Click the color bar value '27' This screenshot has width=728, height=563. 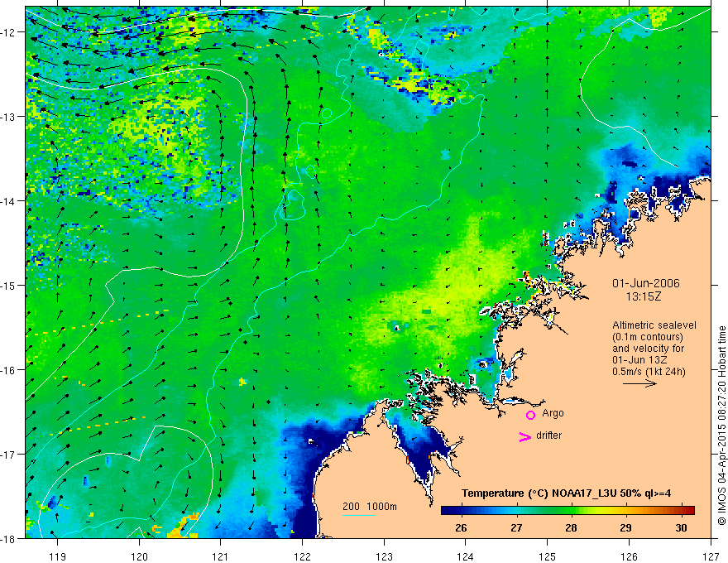516,527
